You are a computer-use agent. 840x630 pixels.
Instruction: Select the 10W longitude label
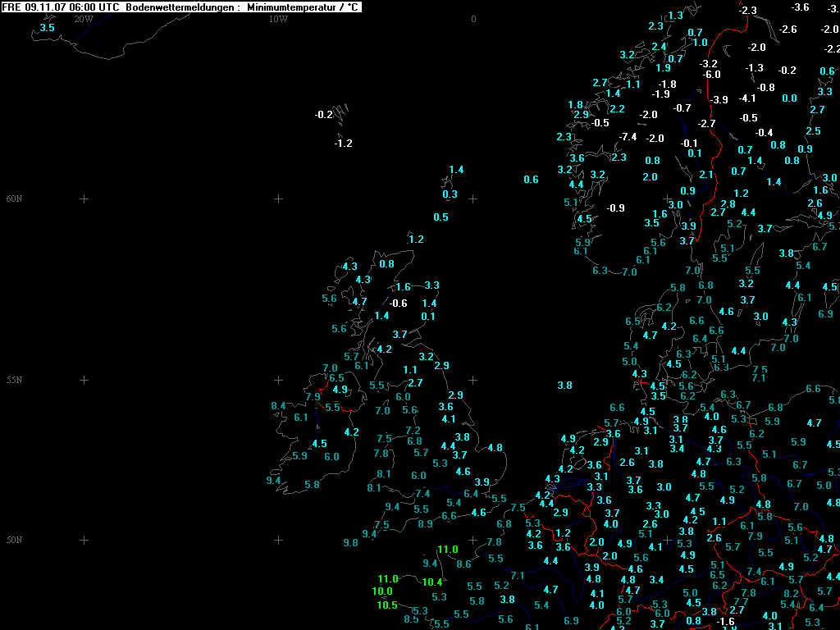coord(278,19)
